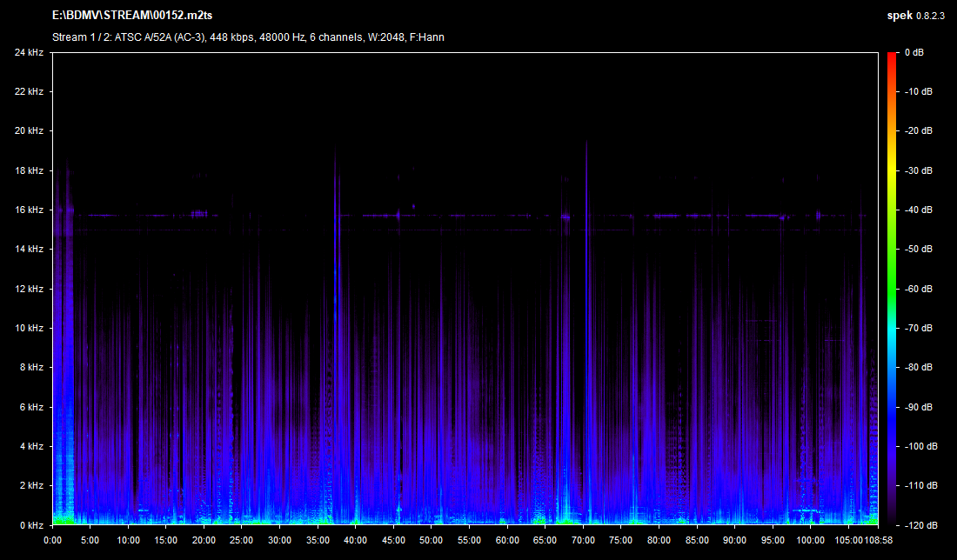The image size is (957, 560).
Task: Click the -90 dB label on color scale
Action: point(916,407)
